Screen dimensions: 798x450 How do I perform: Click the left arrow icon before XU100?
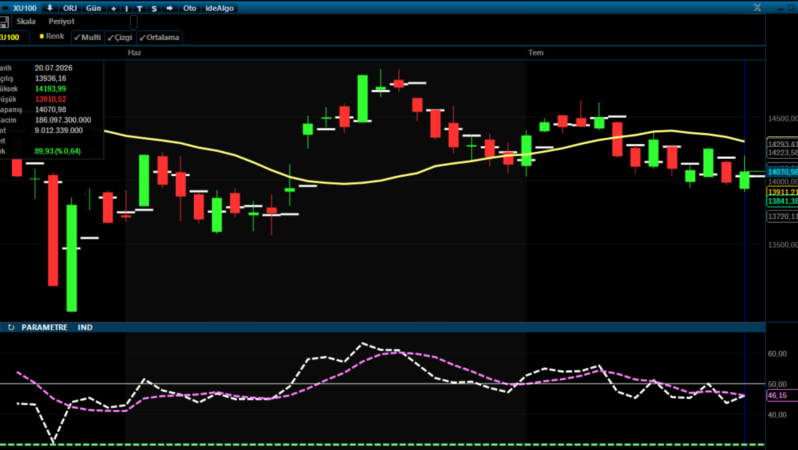point(5,8)
